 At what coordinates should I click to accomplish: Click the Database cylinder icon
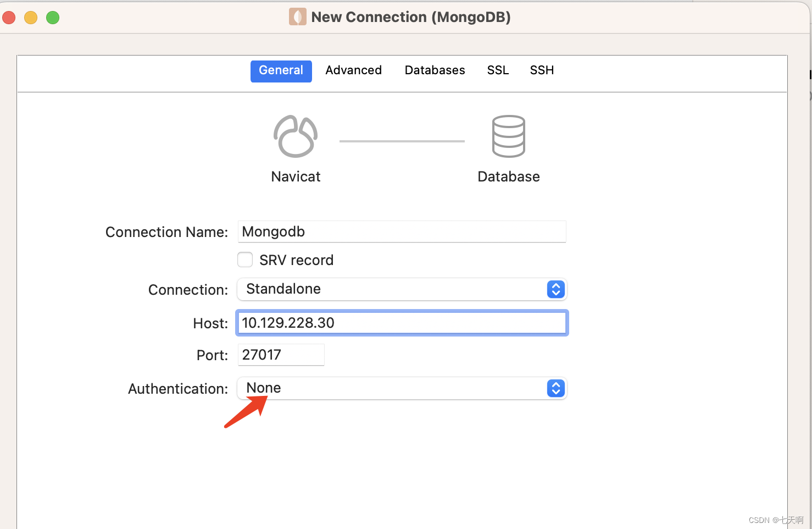(508, 136)
